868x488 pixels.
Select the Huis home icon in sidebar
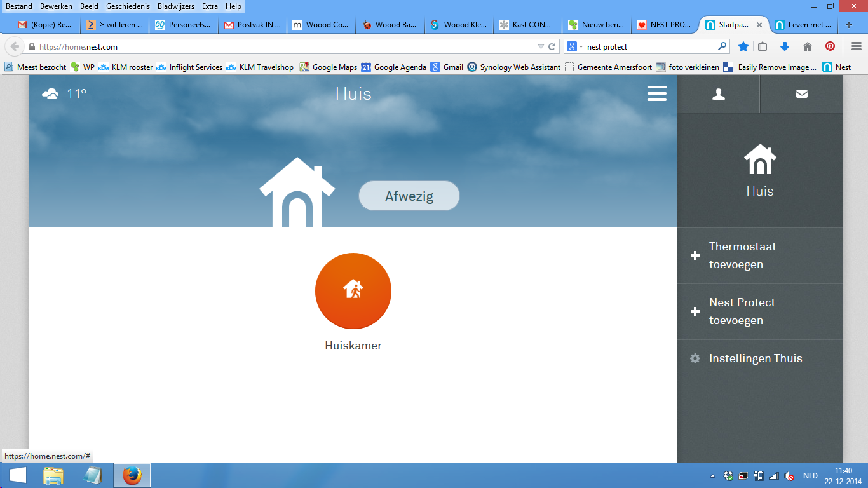(760, 159)
